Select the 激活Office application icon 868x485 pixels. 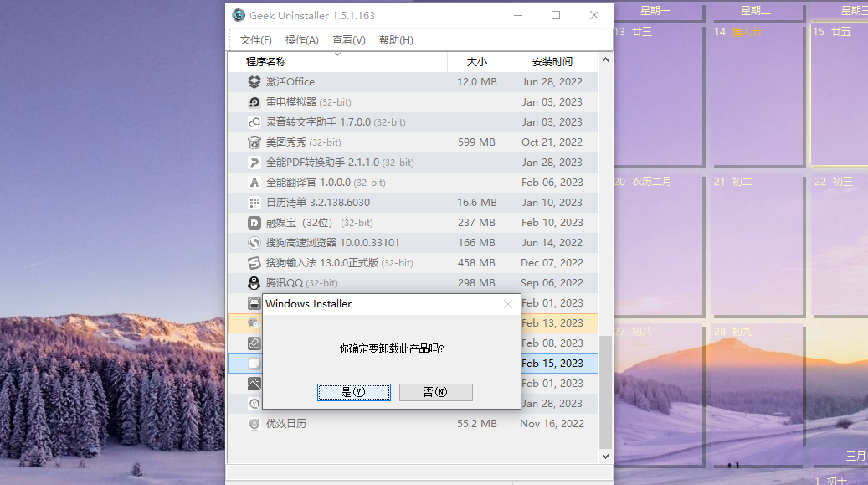click(x=254, y=81)
